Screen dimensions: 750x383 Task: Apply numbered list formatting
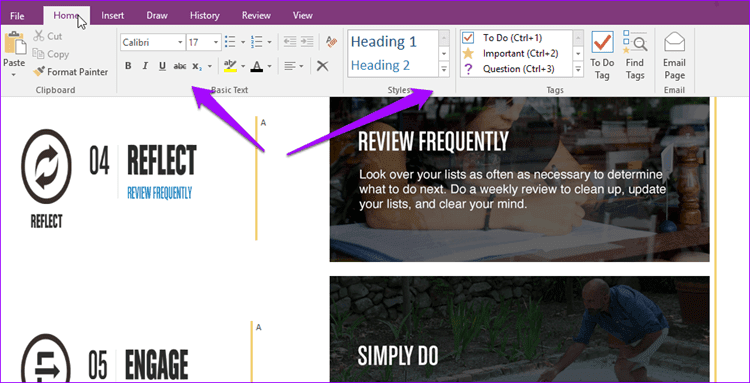click(257, 42)
